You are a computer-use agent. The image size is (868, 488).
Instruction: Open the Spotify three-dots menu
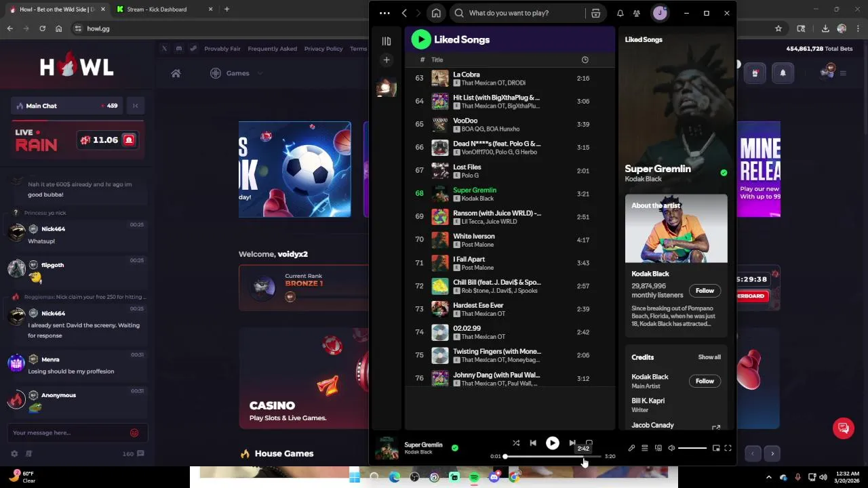coord(384,13)
